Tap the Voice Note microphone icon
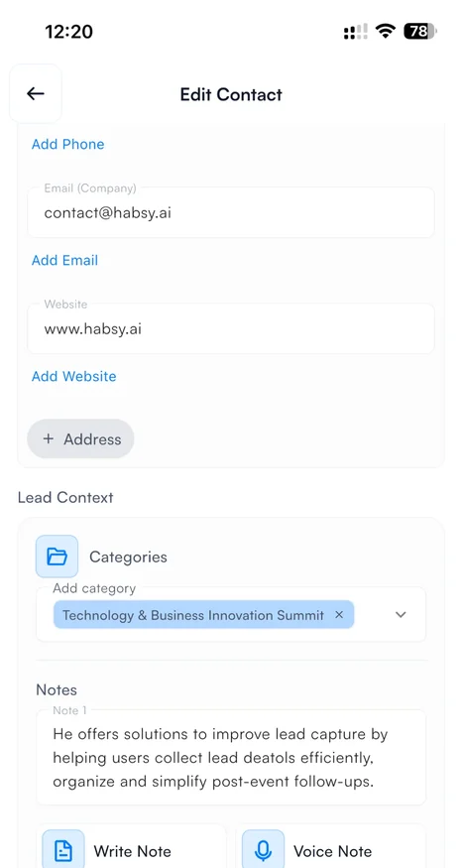Screen dimensions: 462x868 [264, 850]
